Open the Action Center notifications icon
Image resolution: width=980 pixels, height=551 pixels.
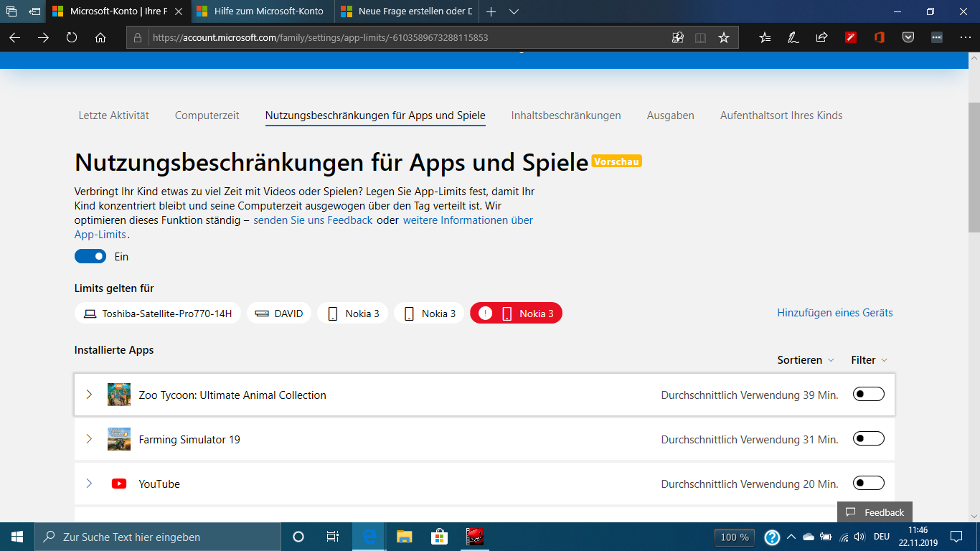(x=956, y=537)
